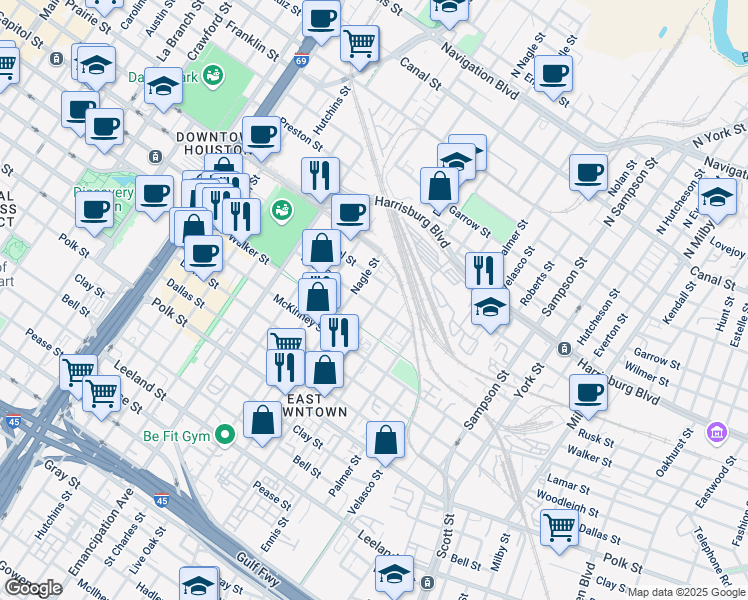Click the restaurant marker left of East Downtown shopping bag
The image size is (748, 600).
click(x=285, y=371)
